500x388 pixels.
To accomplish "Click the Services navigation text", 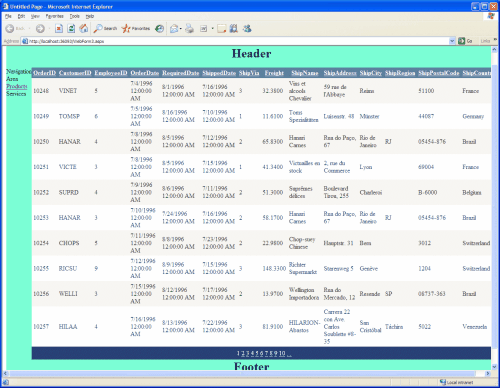I will 16,94.
